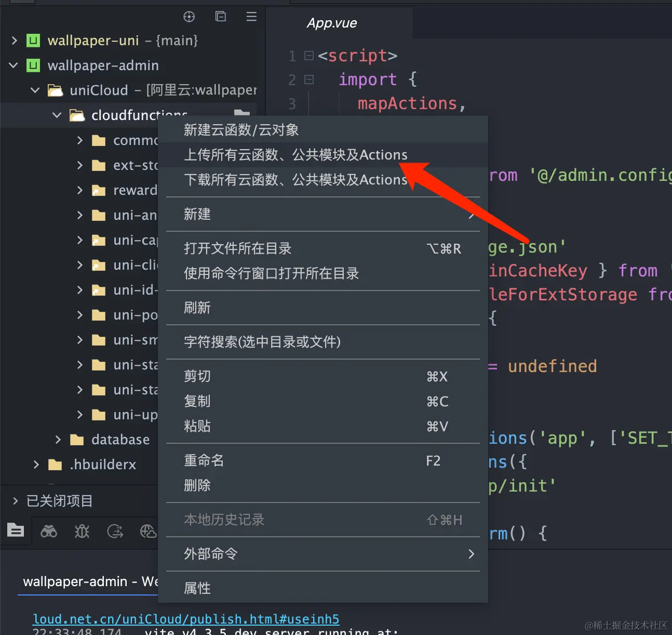Click the reward folder icon

[x=99, y=190]
